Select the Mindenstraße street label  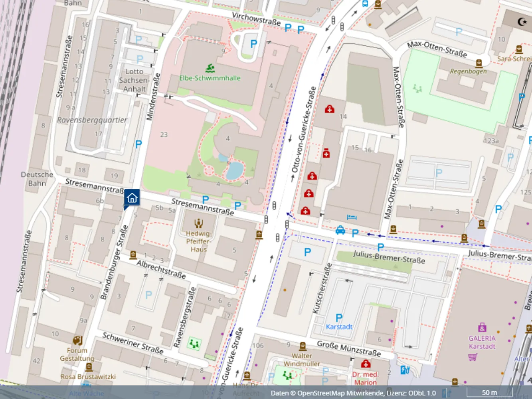pos(153,97)
